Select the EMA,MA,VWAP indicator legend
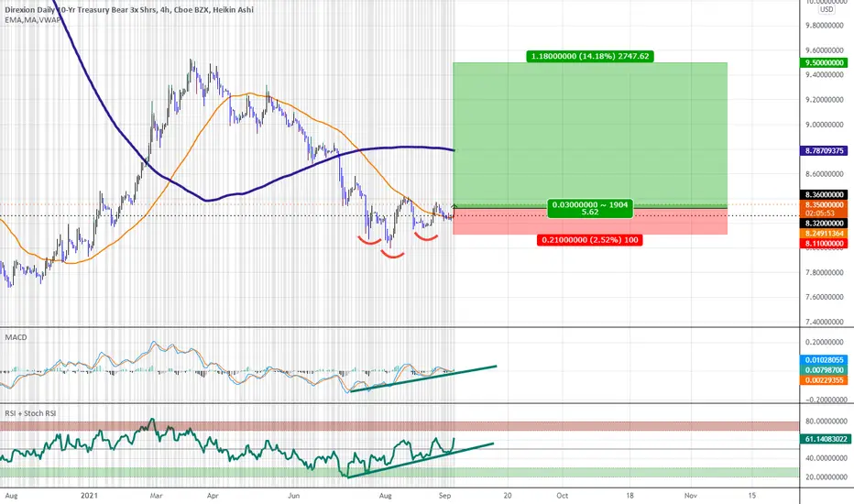Image resolution: width=854 pixels, height=504 pixels. pyautogui.click(x=33, y=19)
